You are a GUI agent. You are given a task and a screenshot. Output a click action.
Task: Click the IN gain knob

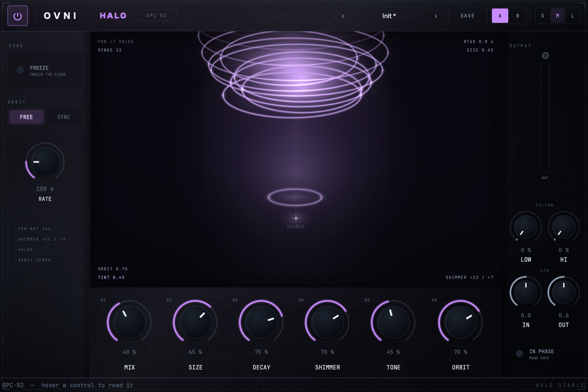point(526,292)
